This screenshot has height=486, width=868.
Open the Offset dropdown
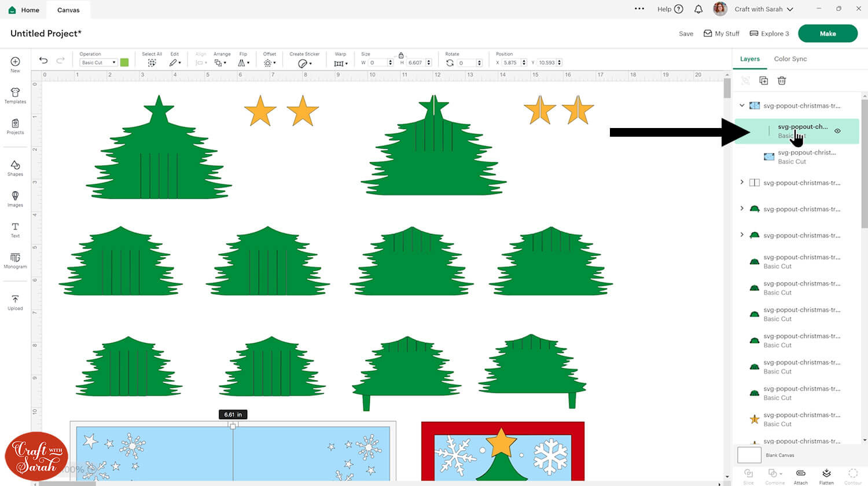[x=270, y=63]
